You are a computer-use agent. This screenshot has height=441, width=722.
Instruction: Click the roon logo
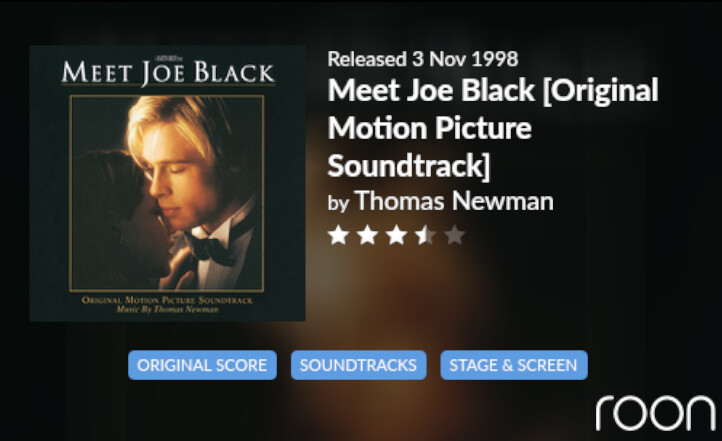pyautogui.click(x=656, y=412)
